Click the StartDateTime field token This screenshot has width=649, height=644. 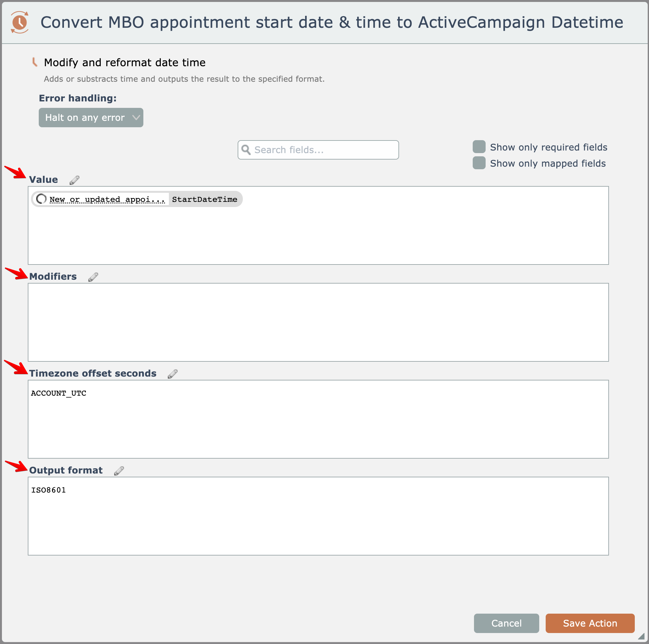coord(205,199)
